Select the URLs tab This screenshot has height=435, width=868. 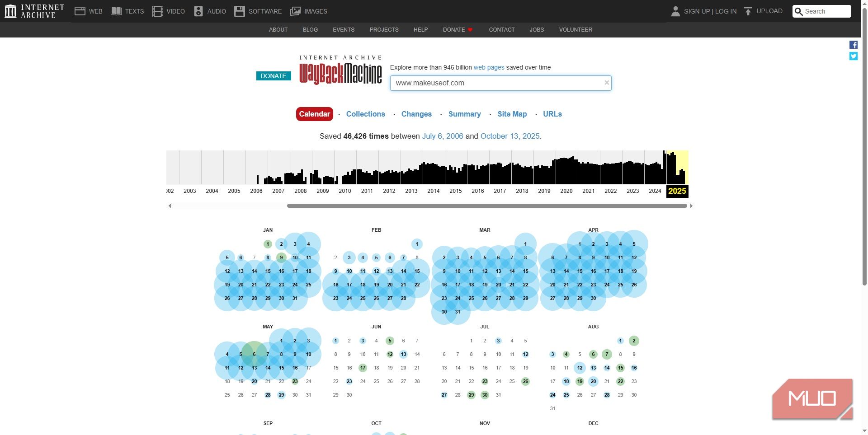(552, 114)
